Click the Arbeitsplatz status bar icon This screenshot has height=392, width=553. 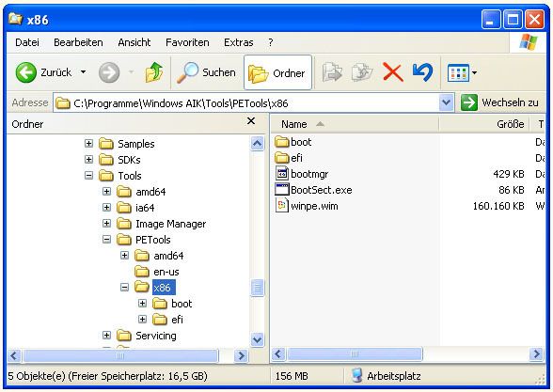pos(357,376)
